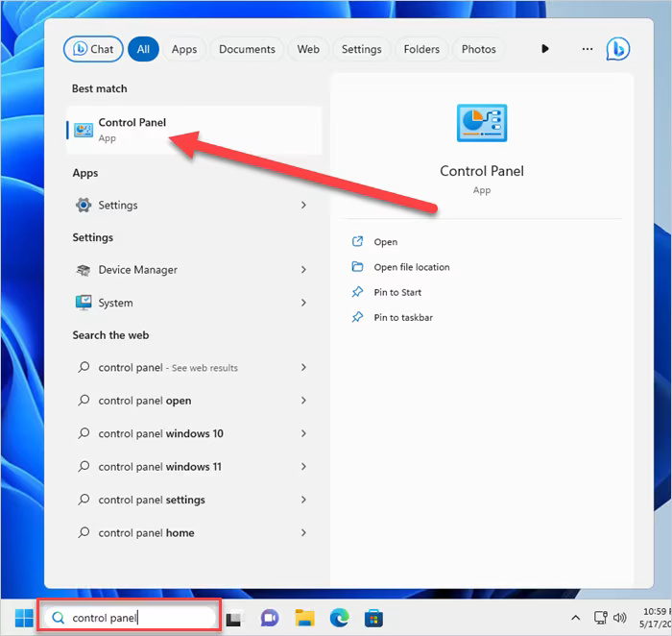Switch to the Documents filter
The image size is (672, 636).
click(247, 49)
